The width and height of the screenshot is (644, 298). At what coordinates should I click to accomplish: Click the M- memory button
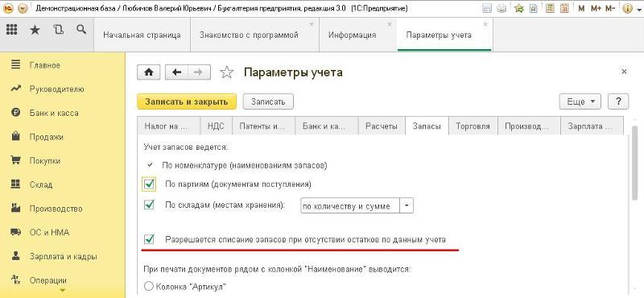[x=610, y=8]
